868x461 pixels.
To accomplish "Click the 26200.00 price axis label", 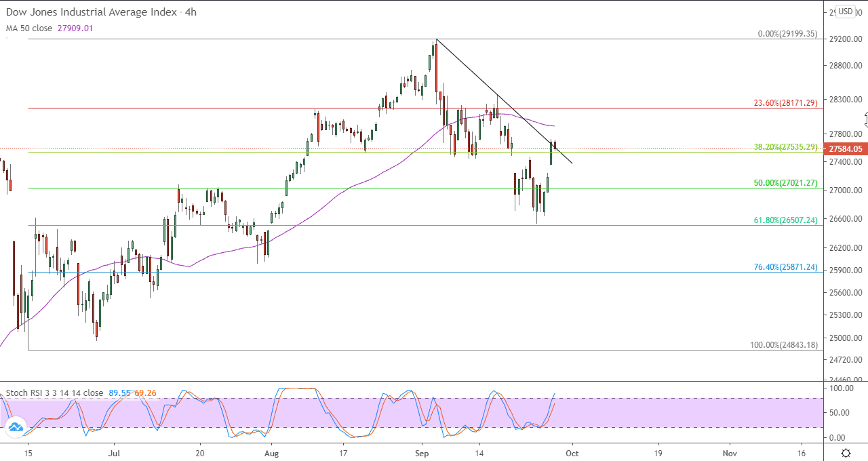I will pos(845,248).
